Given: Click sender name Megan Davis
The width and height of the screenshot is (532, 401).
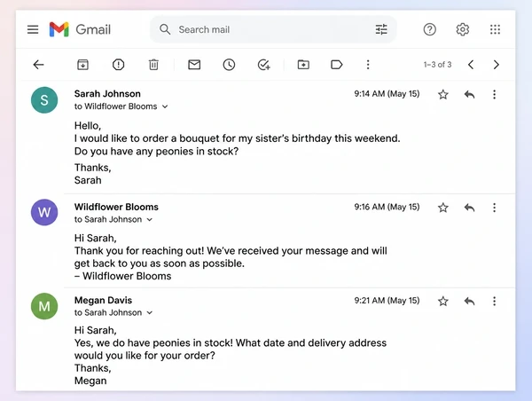Looking at the screenshot, I should point(103,300).
